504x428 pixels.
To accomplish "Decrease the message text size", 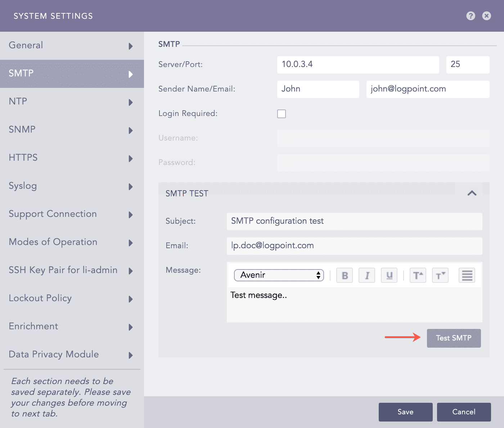I will pos(440,275).
